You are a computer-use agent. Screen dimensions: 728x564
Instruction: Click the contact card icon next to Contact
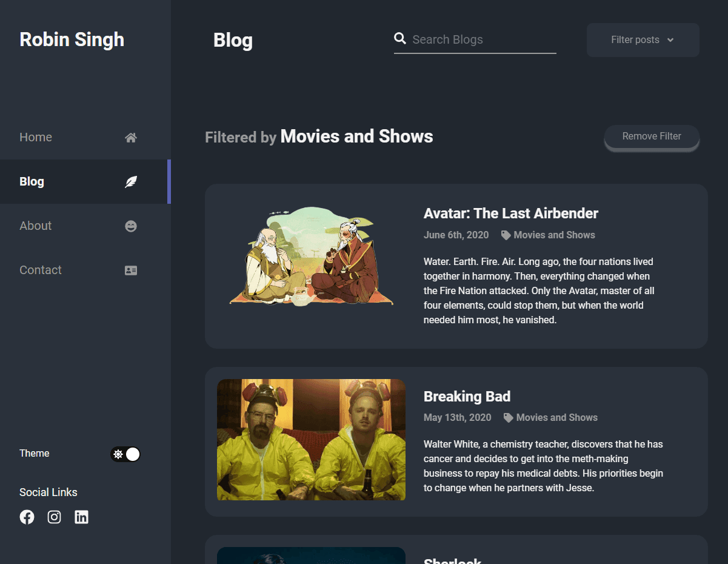(130, 270)
